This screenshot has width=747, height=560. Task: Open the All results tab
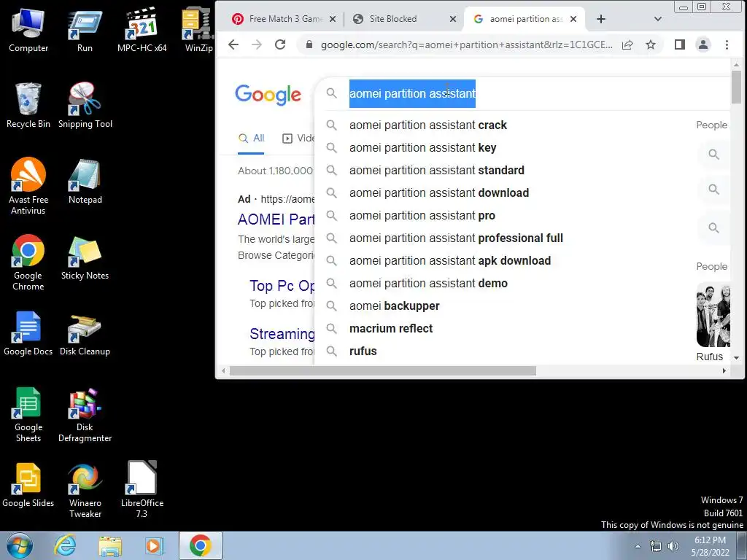coord(251,139)
